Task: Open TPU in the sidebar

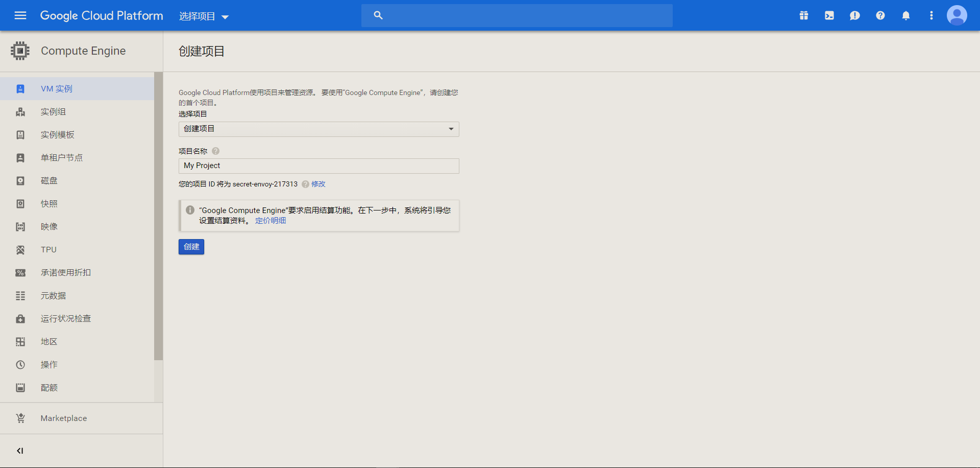Action: (x=77, y=250)
